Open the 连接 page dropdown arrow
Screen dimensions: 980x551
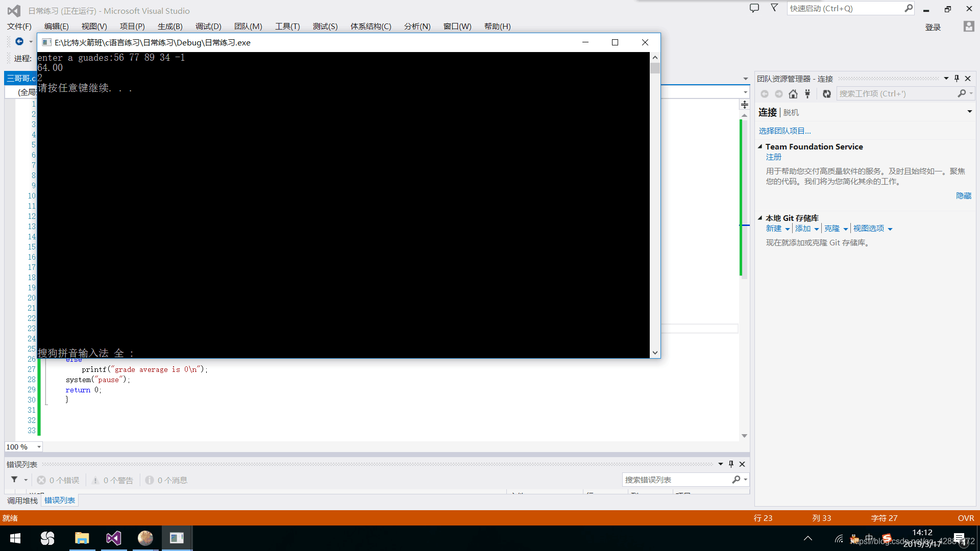click(970, 112)
